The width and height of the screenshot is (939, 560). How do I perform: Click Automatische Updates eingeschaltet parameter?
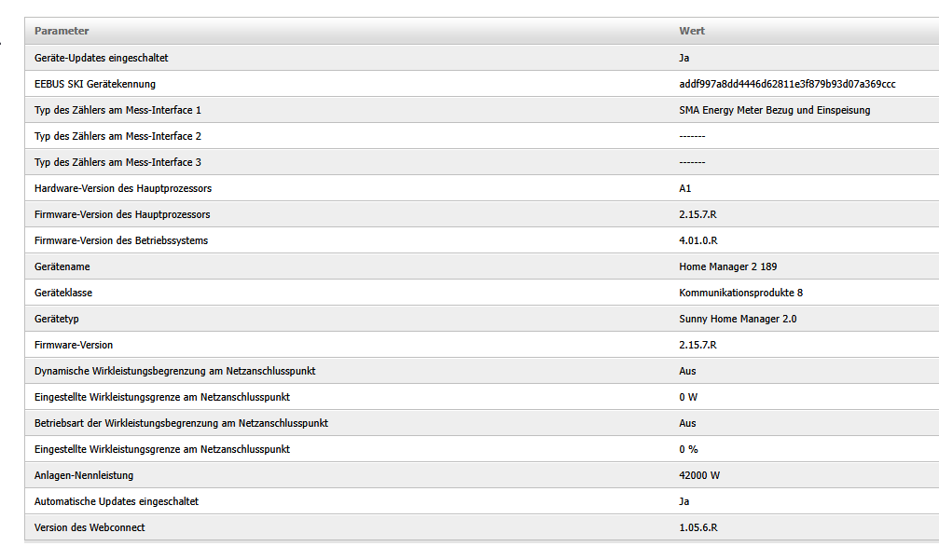click(117, 501)
